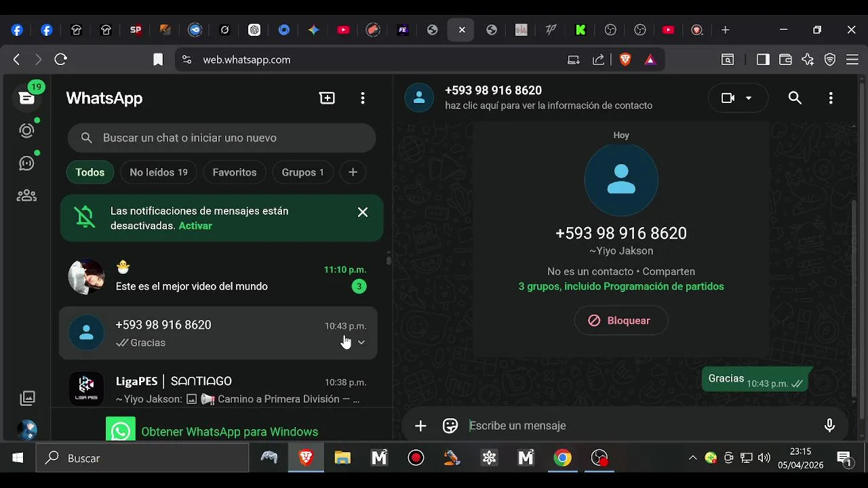
Task: Click Activar to enable notifications
Action: pyautogui.click(x=195, y=226)
